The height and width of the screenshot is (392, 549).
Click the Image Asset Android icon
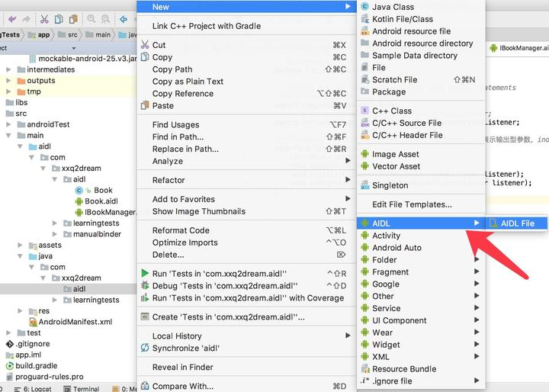(x=364, y=154)
